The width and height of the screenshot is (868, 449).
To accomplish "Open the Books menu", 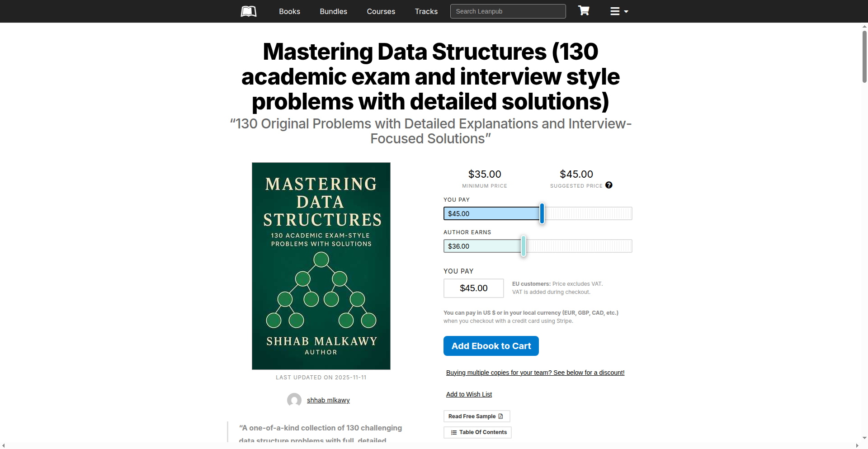I will point(289,11).
